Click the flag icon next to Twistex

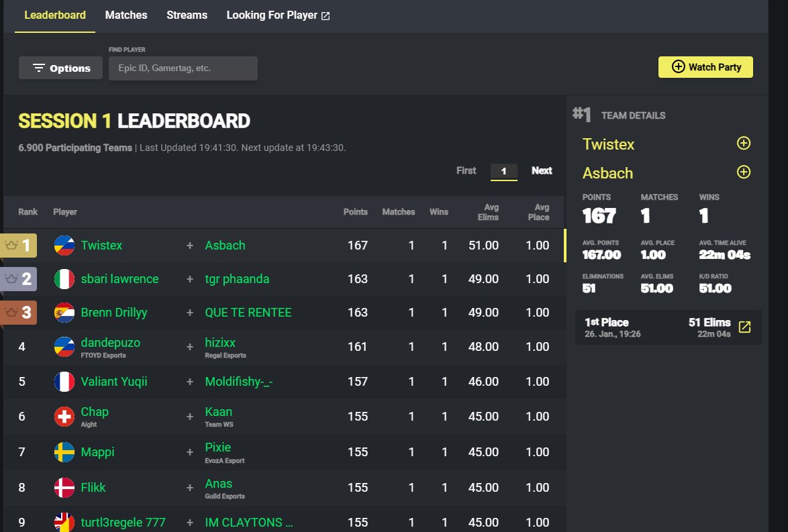coord(64,246)
